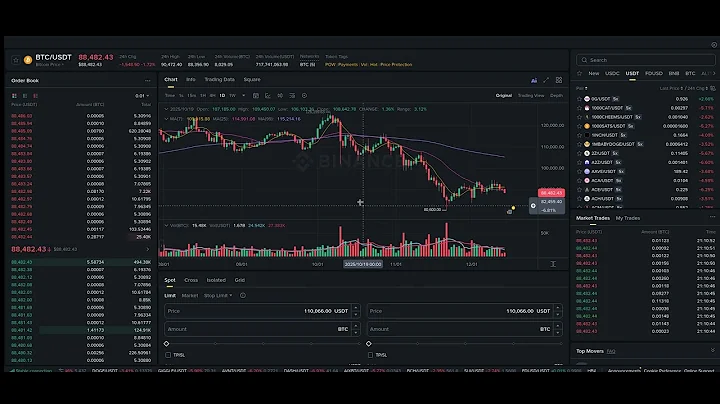Viewport: 720px width, 404px height.
Task: Click the chart price scale adjust icon
Action: click(553, 264)
